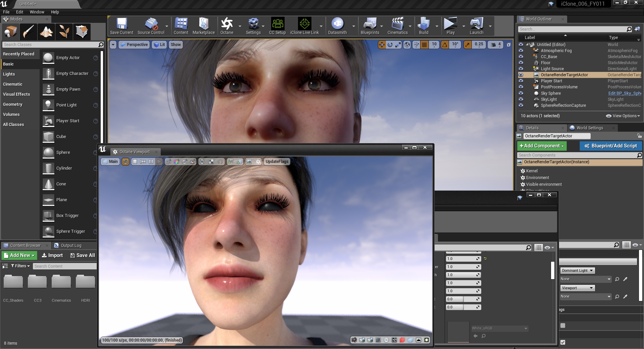Screen dimensions: 644x349
Task: Open Source Control toolbar button
Action: pos(151,26)
